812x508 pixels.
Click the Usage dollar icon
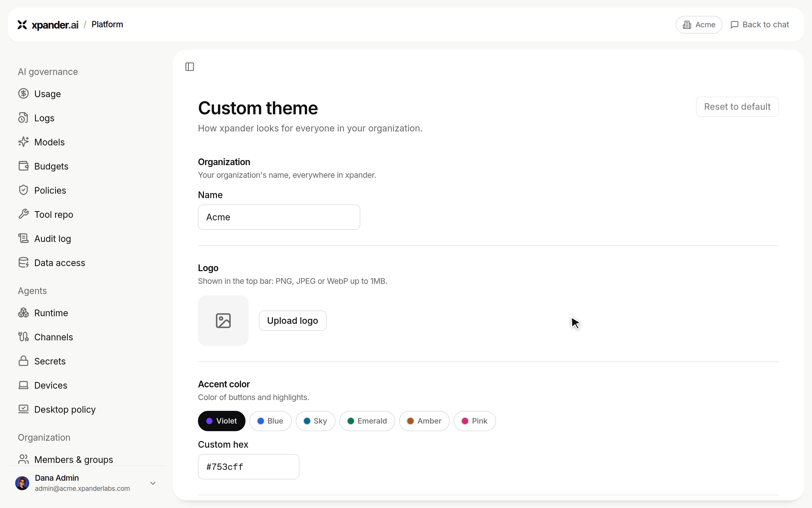(23, 94)
